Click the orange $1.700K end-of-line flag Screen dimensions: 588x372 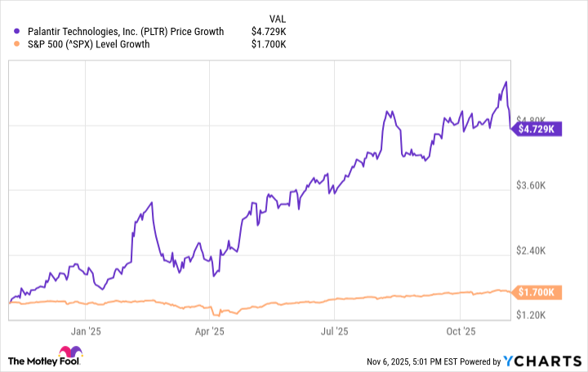pos(537,292)
